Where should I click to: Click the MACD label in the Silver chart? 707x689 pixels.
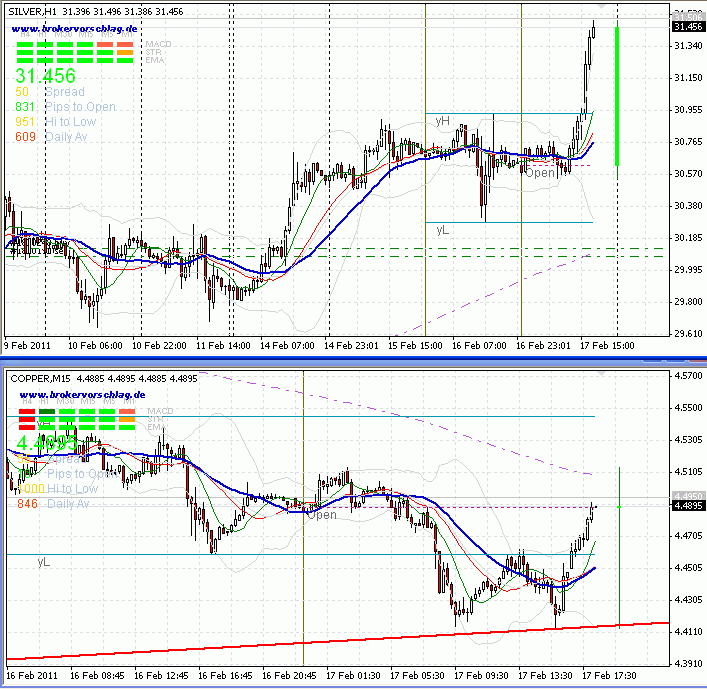point(158,44)
